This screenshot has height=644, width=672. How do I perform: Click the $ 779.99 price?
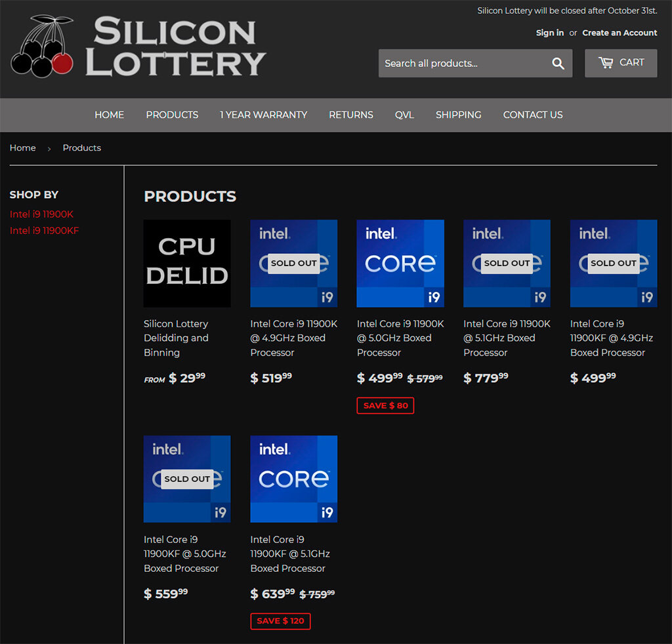pos(486,378)
